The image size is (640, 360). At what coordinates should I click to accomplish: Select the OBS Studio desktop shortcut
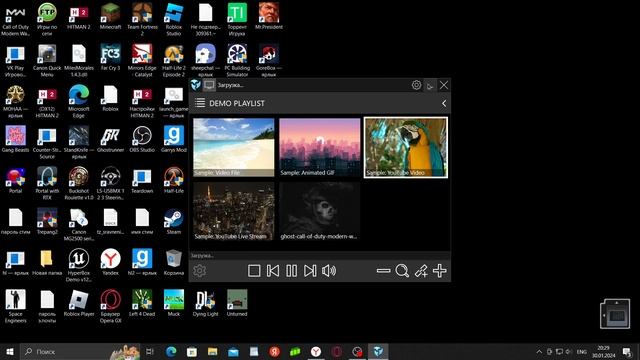(142, 139)
